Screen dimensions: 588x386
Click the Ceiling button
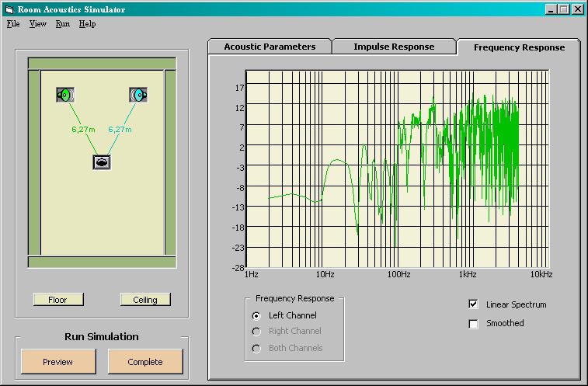coord(145,300)
